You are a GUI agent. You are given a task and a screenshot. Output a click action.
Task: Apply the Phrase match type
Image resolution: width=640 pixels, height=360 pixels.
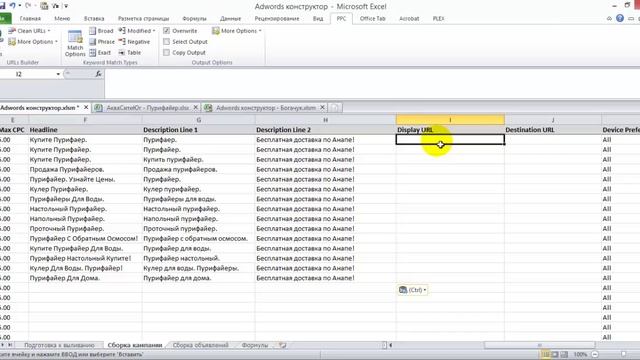[x=102, y=42]
